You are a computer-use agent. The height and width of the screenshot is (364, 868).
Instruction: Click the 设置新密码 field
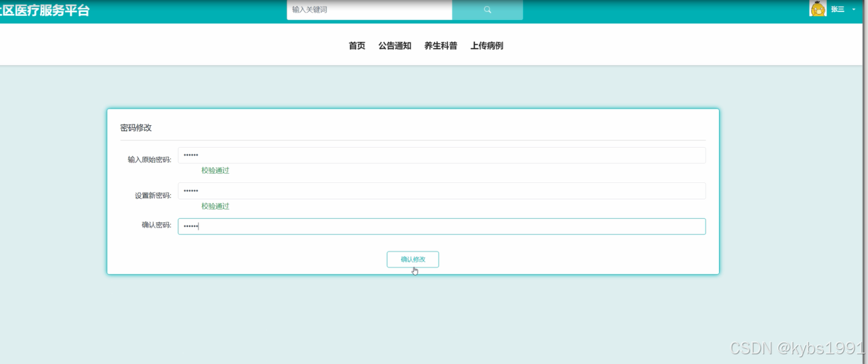pyautogui.click(x=442, y=191)
